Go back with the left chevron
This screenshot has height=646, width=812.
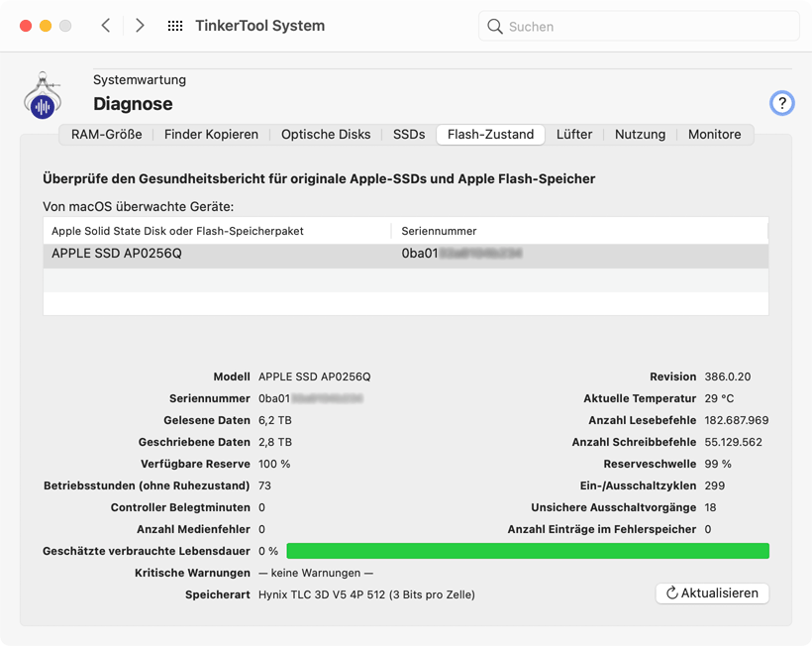[106, 26]
